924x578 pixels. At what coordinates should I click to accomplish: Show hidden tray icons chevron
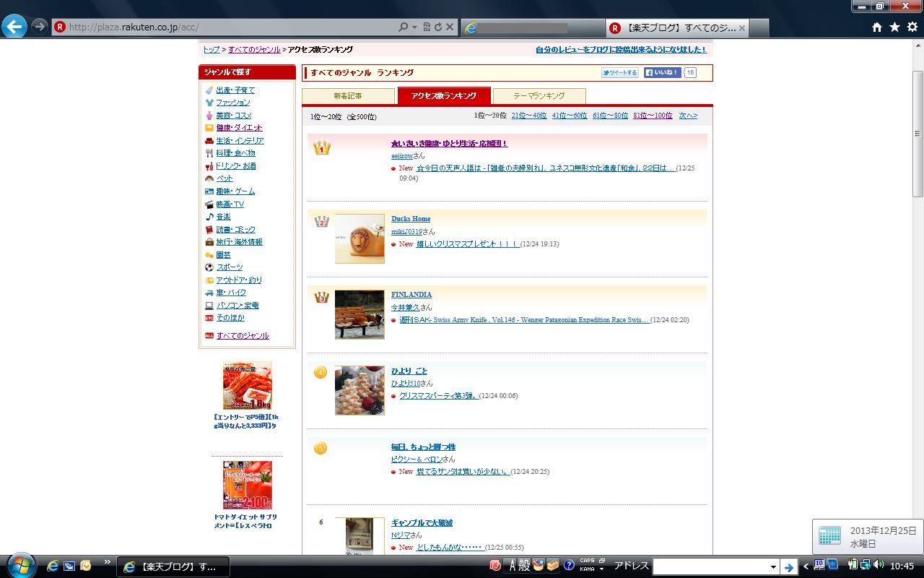(x=806, y=566)
